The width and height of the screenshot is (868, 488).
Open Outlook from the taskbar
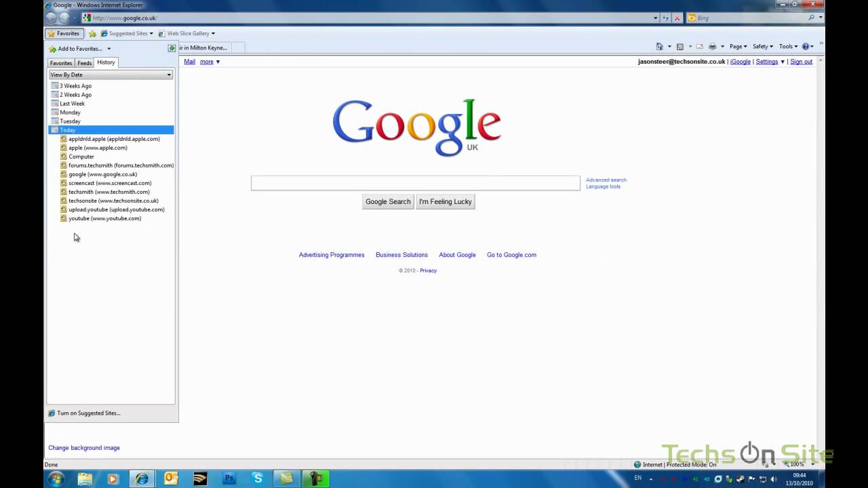coord(171,479)
